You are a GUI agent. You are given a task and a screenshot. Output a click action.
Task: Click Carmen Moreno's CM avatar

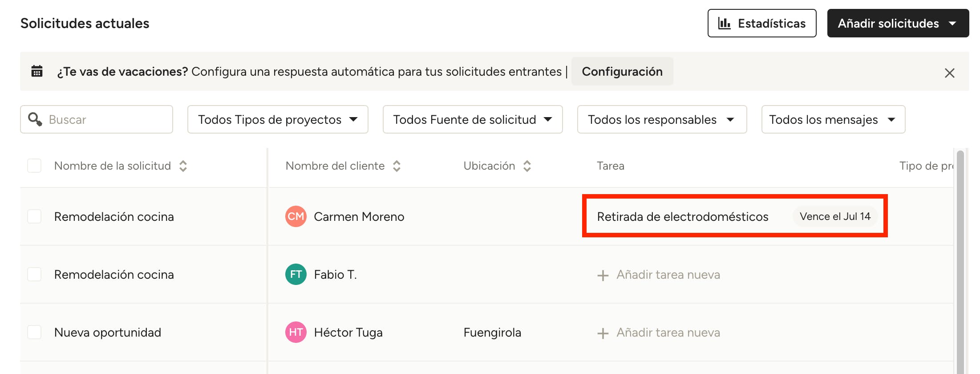pos(296,216)
